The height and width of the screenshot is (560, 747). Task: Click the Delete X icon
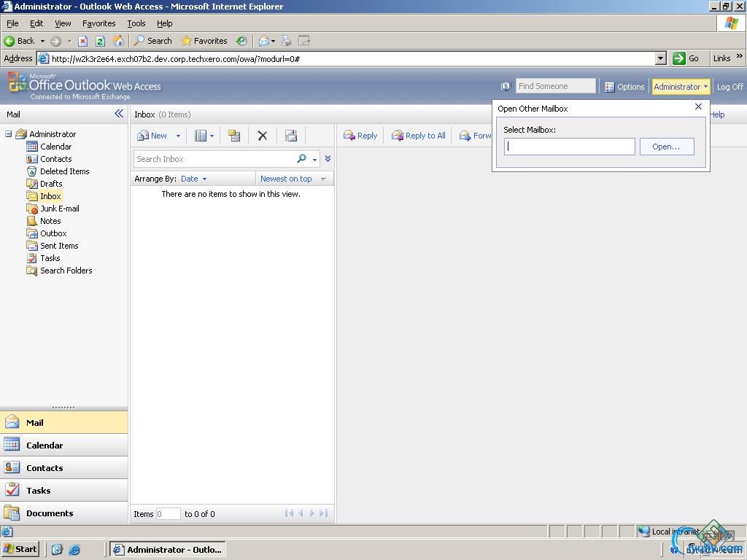point(262,136)
